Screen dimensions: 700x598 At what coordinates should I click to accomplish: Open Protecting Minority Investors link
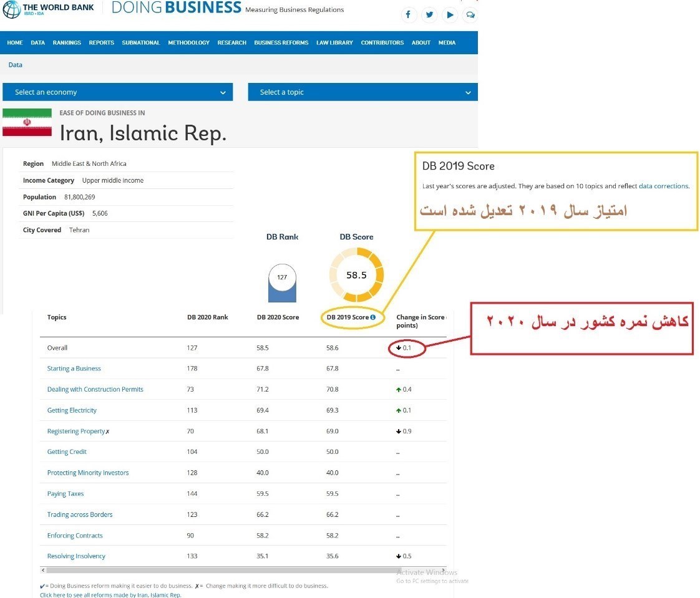tap(88, 473)
